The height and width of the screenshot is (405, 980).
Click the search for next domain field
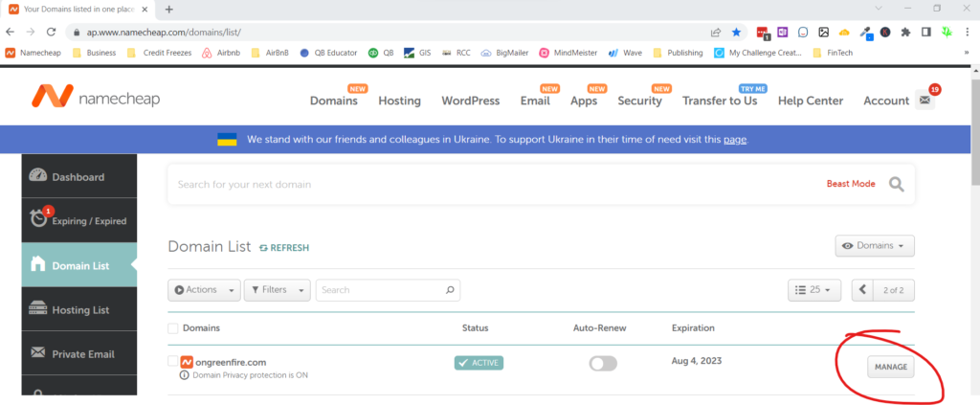(x=494, y=185)
